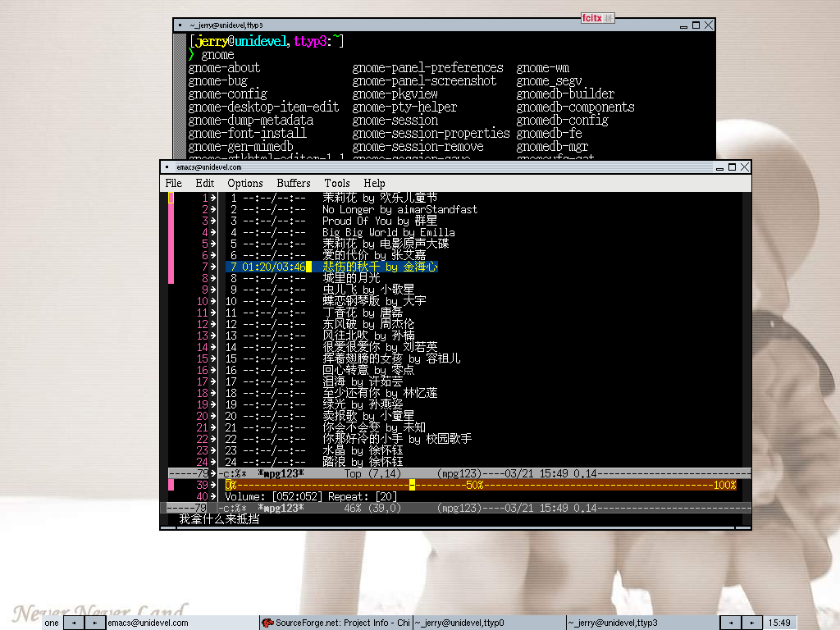Click the playing track '悲伤的秋千 by 金海心'

(380, 267)
